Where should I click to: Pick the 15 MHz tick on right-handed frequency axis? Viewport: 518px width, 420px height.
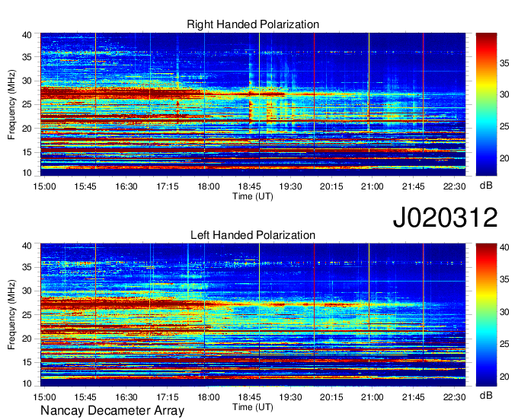tap(27, 152)
